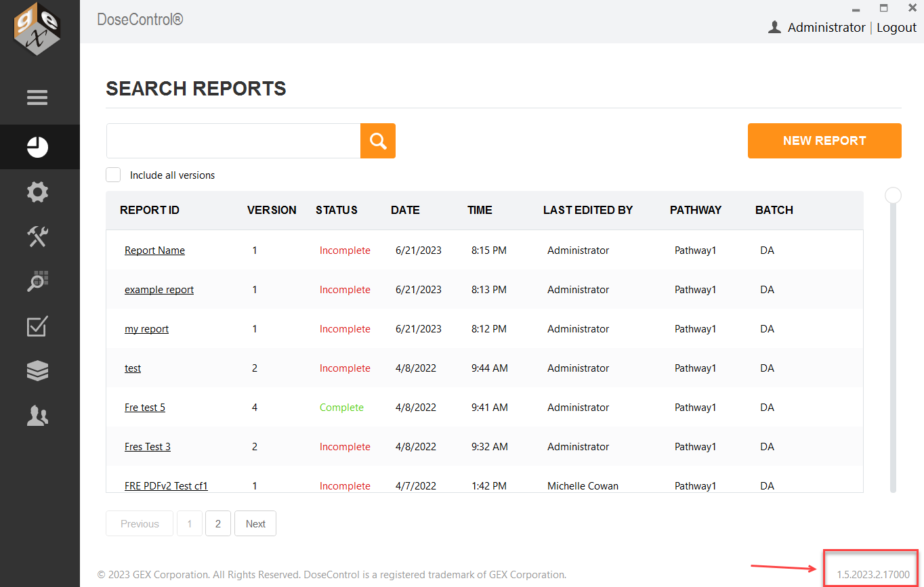Click the Administrator user icon

775,27
